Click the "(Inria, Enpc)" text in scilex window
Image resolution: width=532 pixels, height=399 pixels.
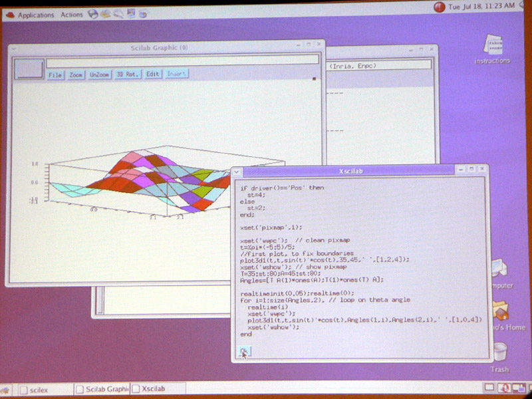coord(352,66)
